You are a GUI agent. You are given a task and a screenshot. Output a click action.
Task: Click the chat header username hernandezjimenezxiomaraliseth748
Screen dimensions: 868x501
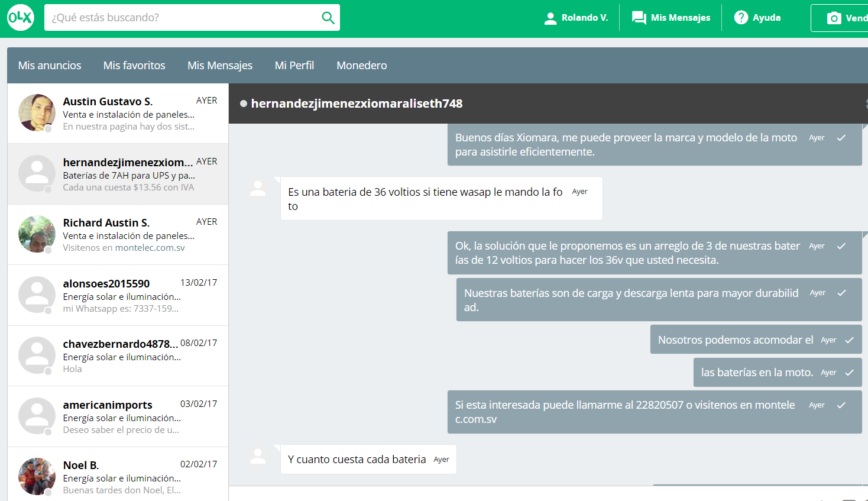coord(357,104)
